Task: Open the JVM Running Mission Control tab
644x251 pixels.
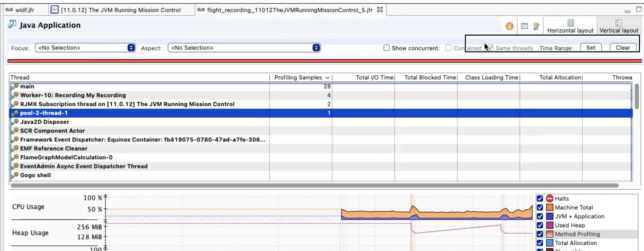Action: click(120, 10)
